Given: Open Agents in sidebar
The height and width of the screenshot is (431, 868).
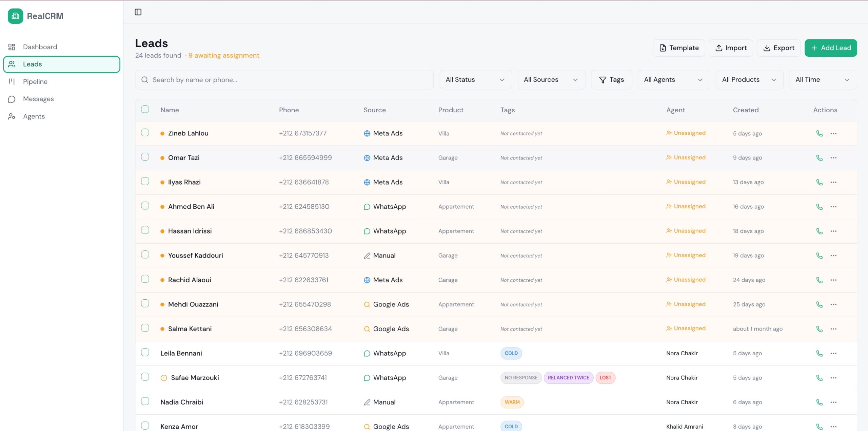Looking at the screenshot, I should click(62, 116).
